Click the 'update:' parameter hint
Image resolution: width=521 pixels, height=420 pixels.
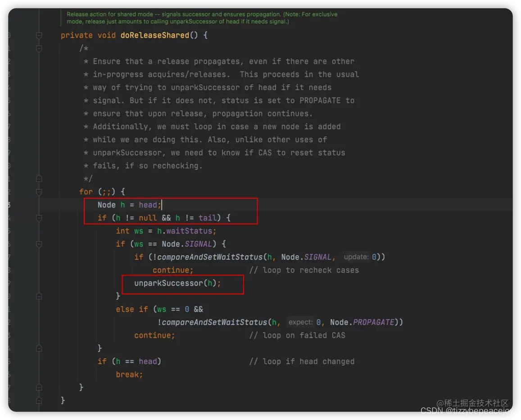point(356,257)
